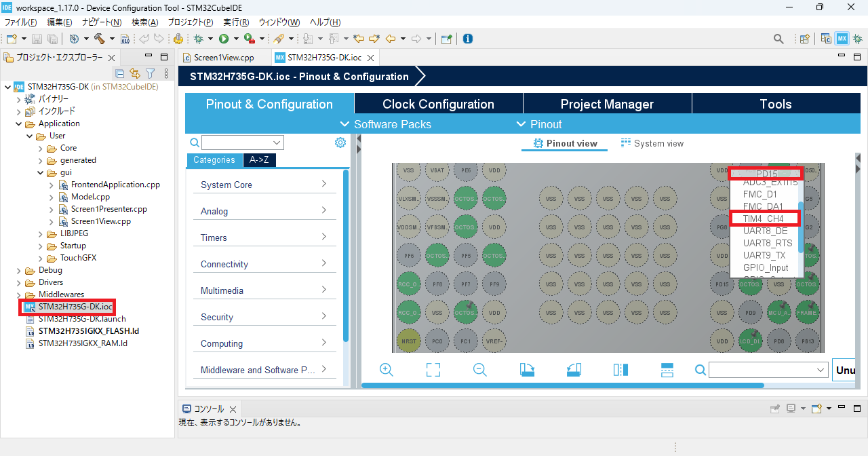Switch to the C/C++ perspective icon
The height and width of the screenshot is (456, 868).
point(827,39)
